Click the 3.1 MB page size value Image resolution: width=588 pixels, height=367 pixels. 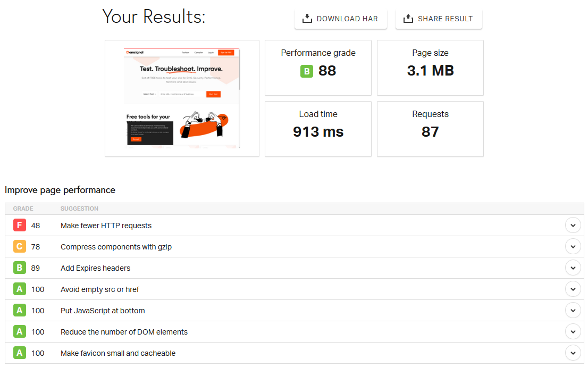pyautogui.click(x=431, y=71)
